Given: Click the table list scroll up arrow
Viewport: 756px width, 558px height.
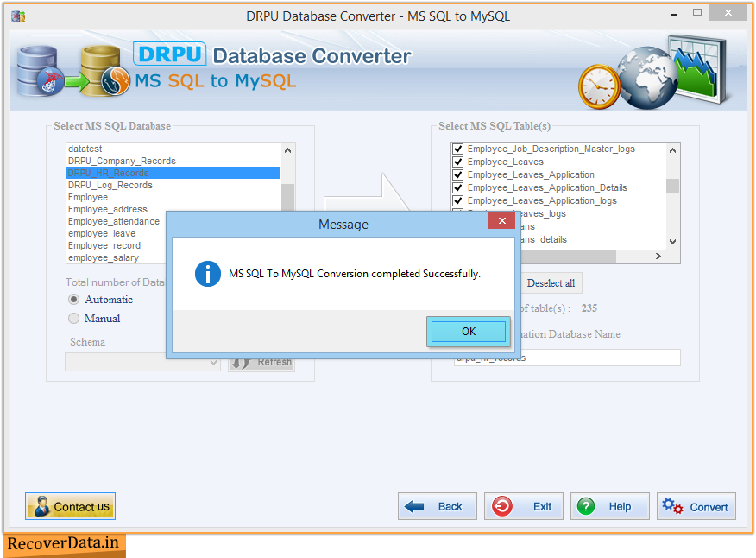Looking at the screenshot, I should coord(672,150).
